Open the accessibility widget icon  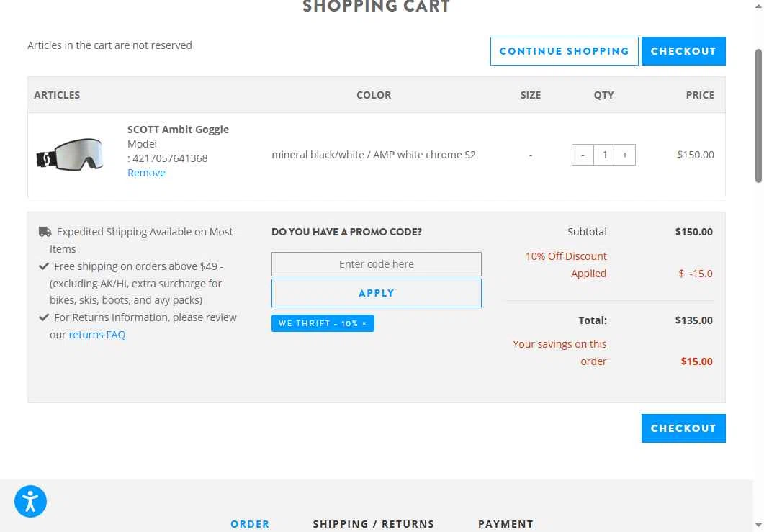(x=30, y=501)
